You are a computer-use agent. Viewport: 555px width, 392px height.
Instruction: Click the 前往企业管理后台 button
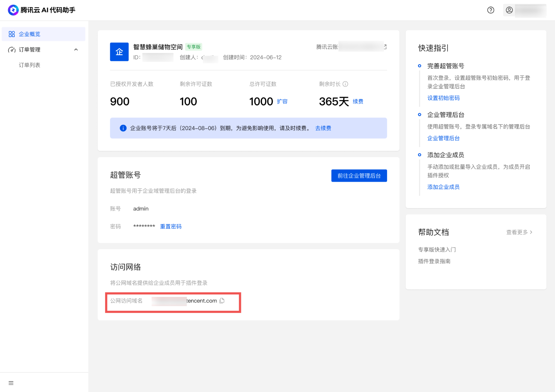click(x=359, y=175)
